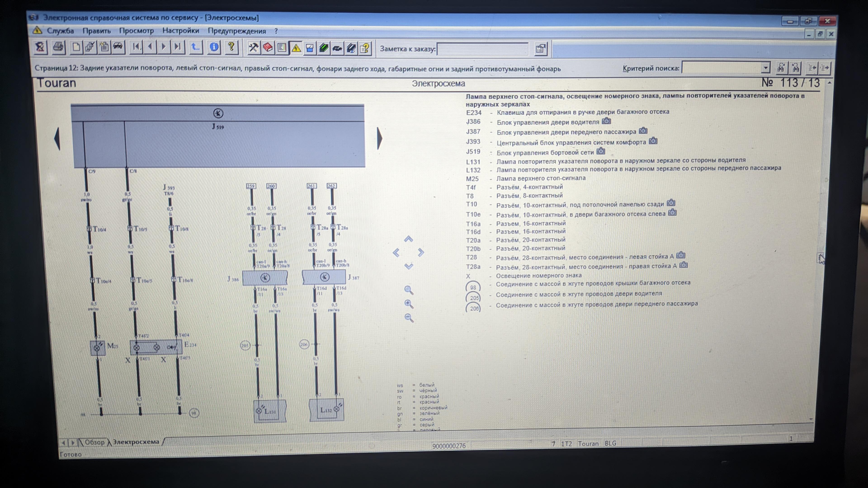The height and width of the screenshot is (488, 868).
Task: Pan the diagram up with chevron arrow
Action: click(x=408, y=239)
